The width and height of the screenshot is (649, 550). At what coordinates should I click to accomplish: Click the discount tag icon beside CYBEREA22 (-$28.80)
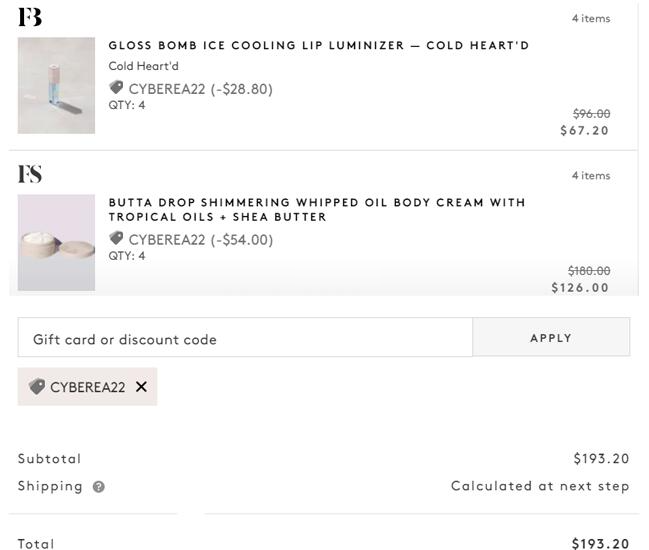click(x=116, y=88)
